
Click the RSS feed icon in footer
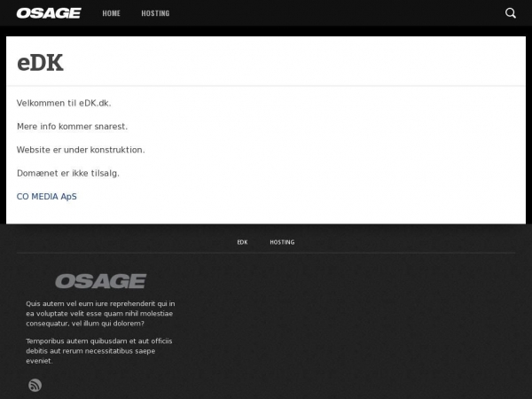click(35, 385)
